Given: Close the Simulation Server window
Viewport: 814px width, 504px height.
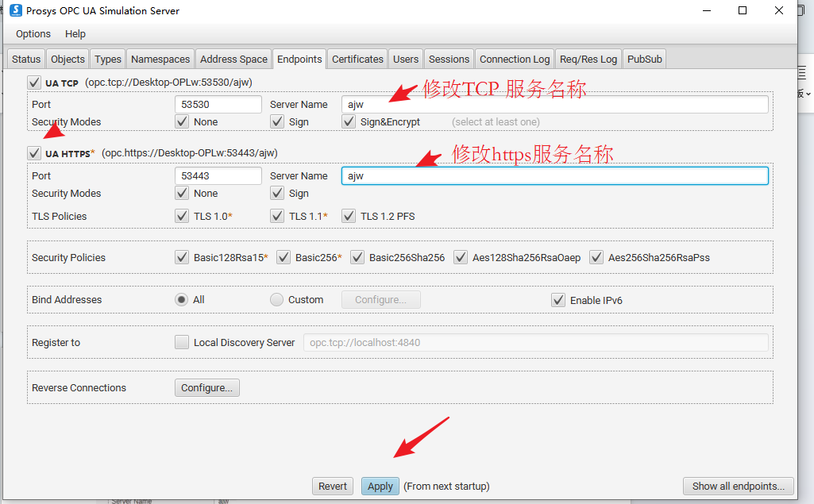Looking at the screenshot, I should pos(779,10).
